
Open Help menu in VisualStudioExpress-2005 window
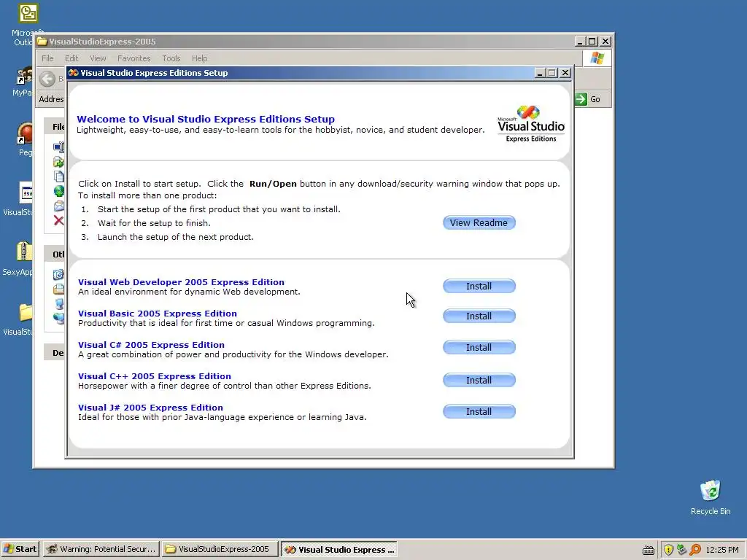(200, 58)
